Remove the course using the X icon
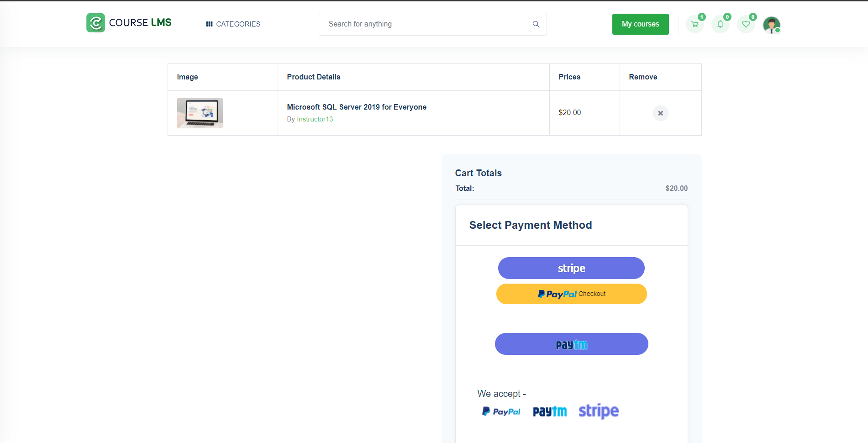 click(x=660, y=113)
